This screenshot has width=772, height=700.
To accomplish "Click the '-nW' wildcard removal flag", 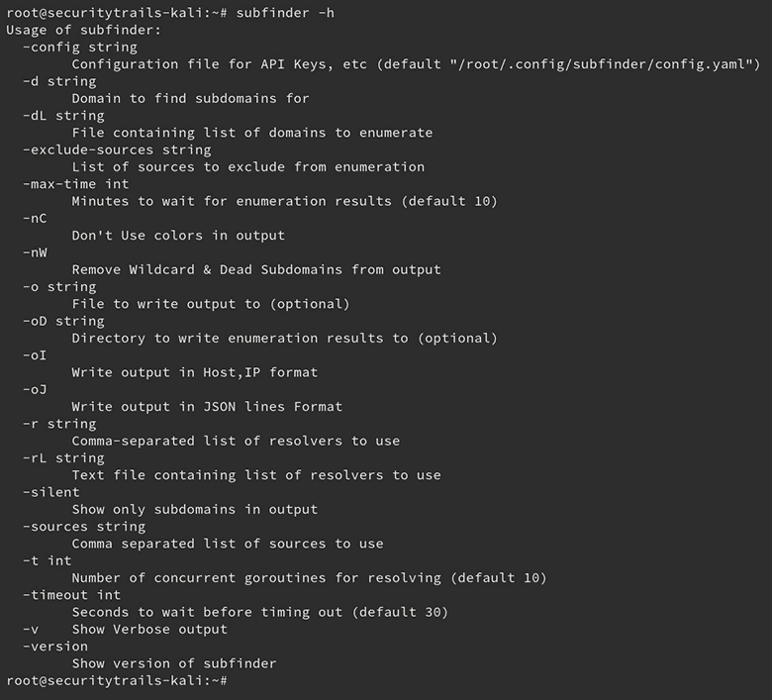I will tap(35, 252).
